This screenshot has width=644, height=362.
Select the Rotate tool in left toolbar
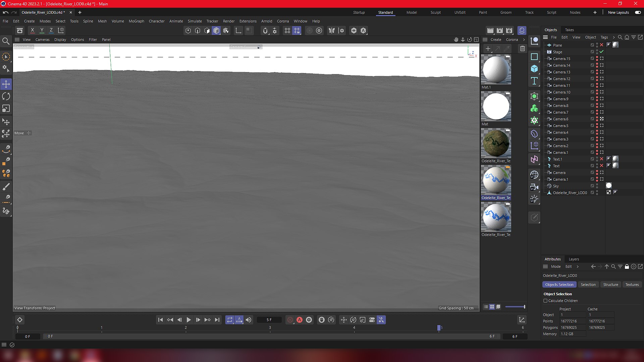click(x=6, y=97)
